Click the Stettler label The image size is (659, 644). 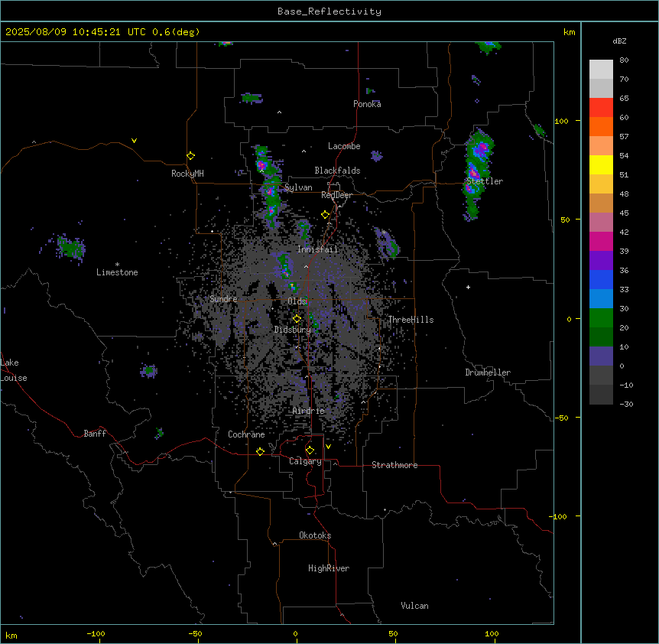484,181
